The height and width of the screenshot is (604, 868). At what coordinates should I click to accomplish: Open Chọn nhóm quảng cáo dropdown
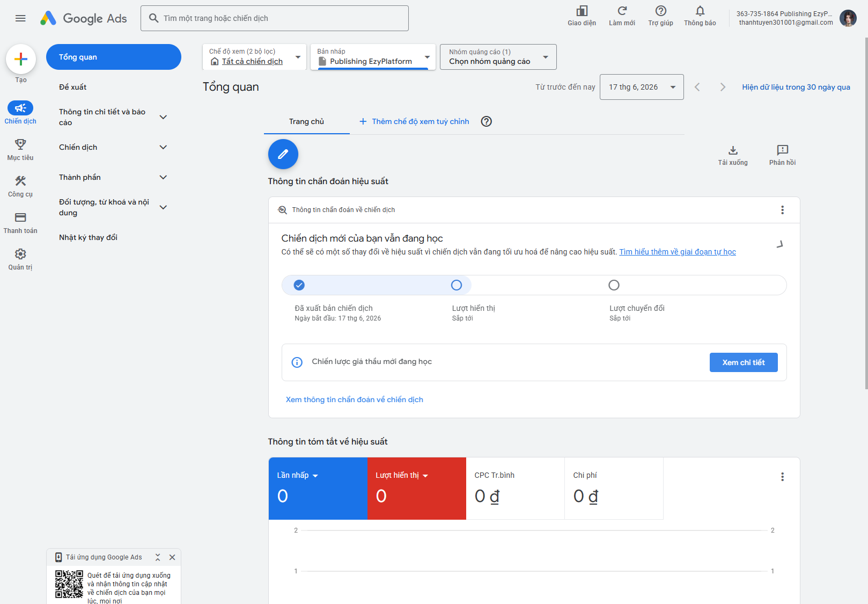coord(498,57)
